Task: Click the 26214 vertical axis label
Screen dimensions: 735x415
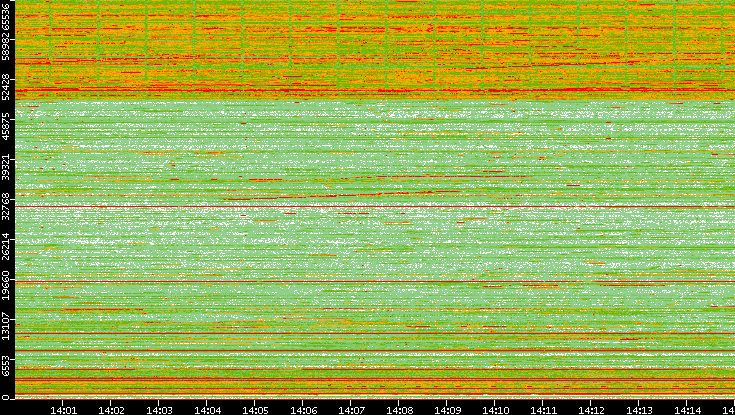Action: pyautogui.click(x=5, y=245)
